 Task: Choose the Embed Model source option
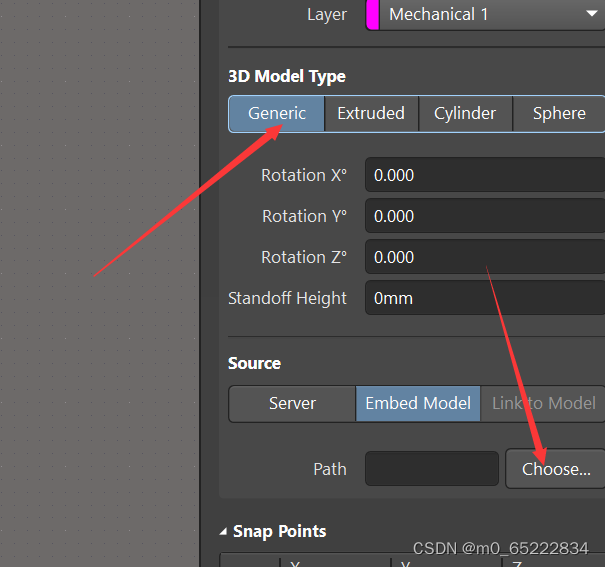point(418,403)
